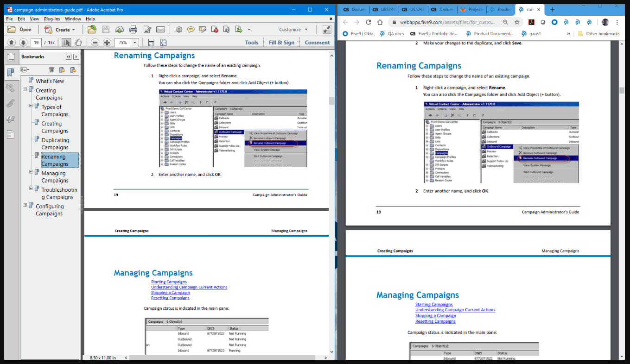
Task: Open the Create dropdown in Acrobat
Action: 60,30
